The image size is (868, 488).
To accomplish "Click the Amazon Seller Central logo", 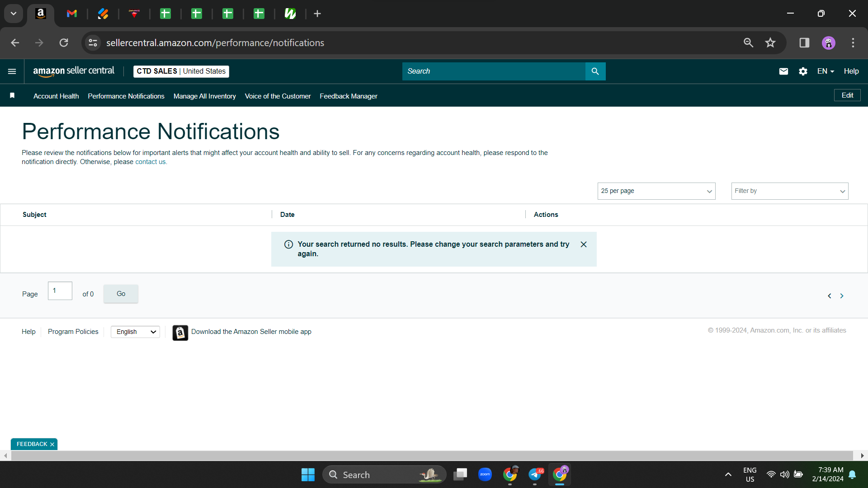I will pos(74,71).
